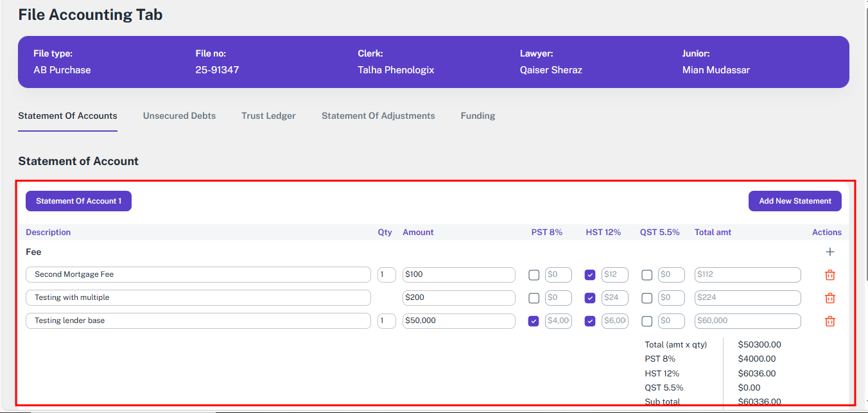Click the $6036.00 HST summary value

click(x=757, y=374)
